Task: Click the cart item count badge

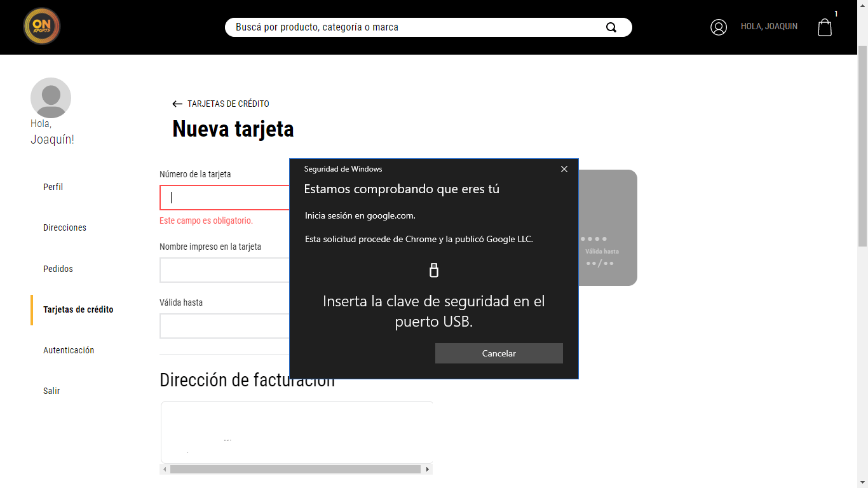Action: pyautogui.click(x=836, y=14)
